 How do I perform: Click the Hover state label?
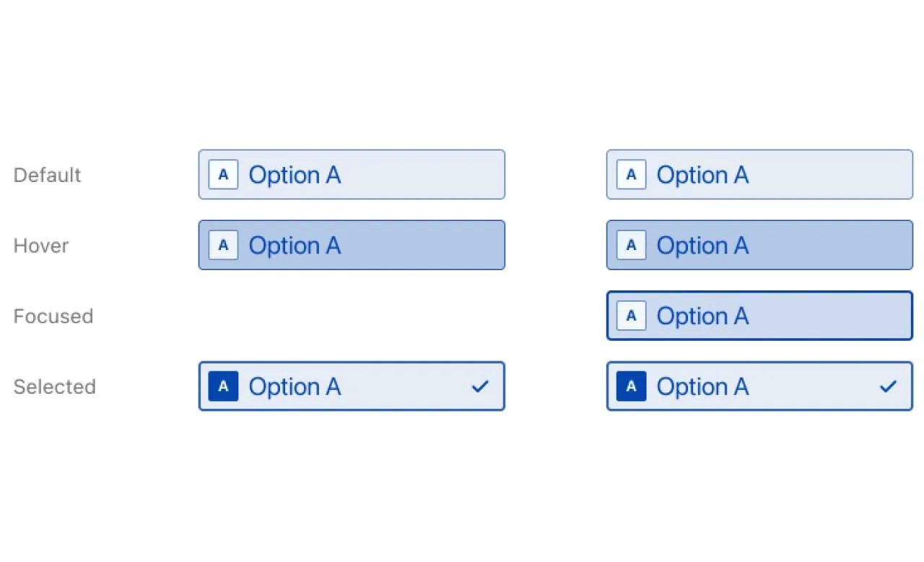pyautogui.click(x=41, y=246)
